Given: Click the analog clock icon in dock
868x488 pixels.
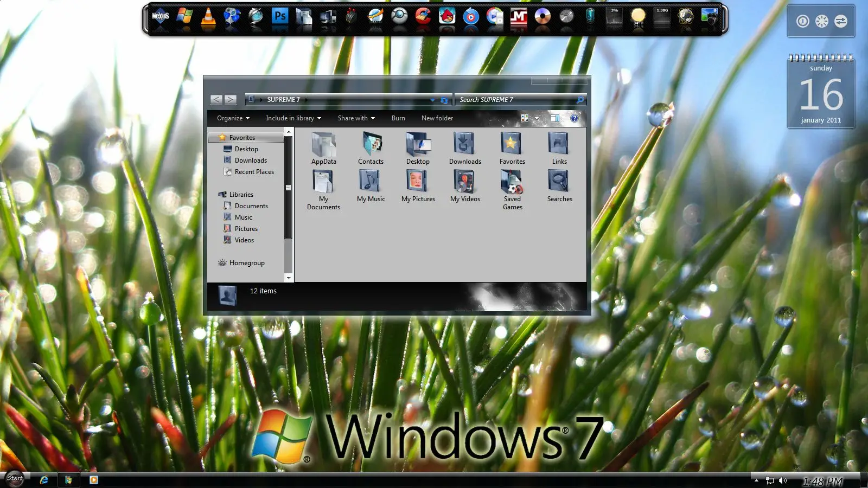Looking at the screenshot, I should (x=566, y=16).
